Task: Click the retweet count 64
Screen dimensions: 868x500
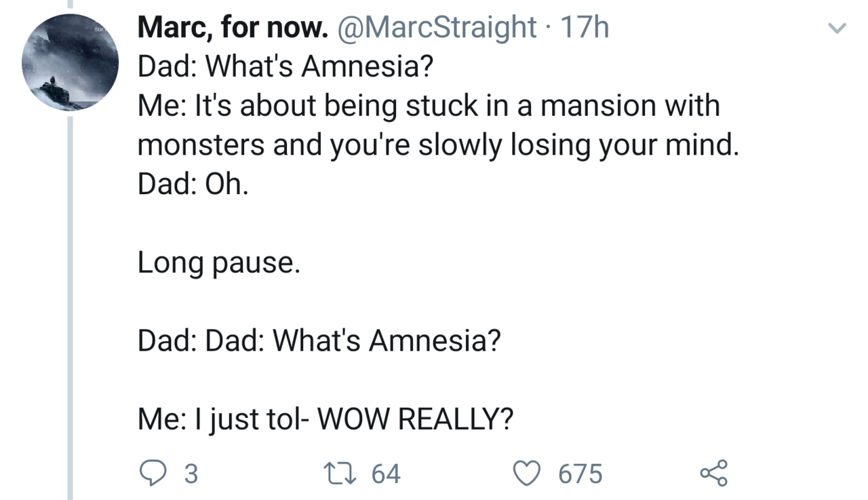Action: [386, 474]
